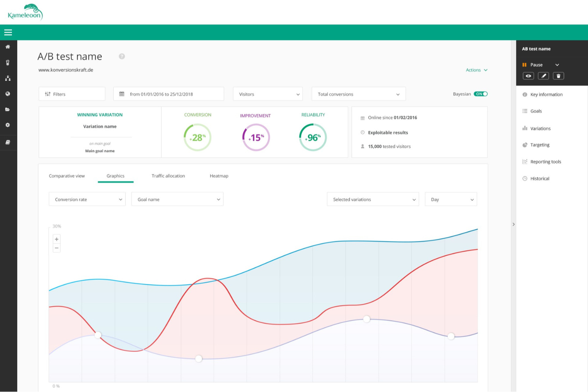Click the Home icon in the left sidebar

click(8, 47)
